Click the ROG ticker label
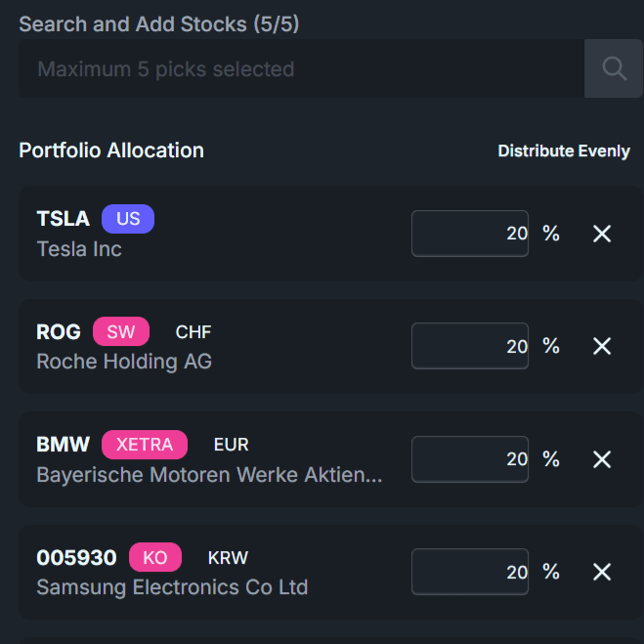The height and width of the screenshot is (644, 644). 59,332
